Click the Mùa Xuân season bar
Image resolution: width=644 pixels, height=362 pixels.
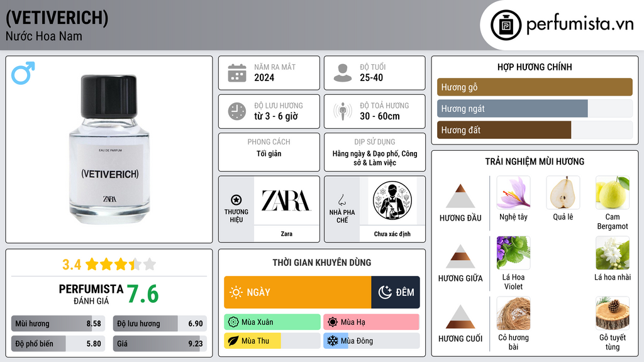pyautogui.click(x=272, y=322)
